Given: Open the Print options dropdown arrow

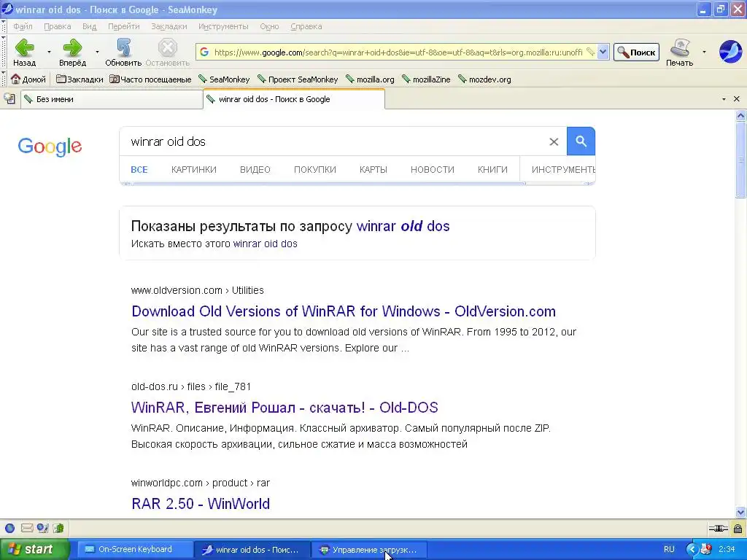Looking at the screenshot, I should tap(704, 52).
